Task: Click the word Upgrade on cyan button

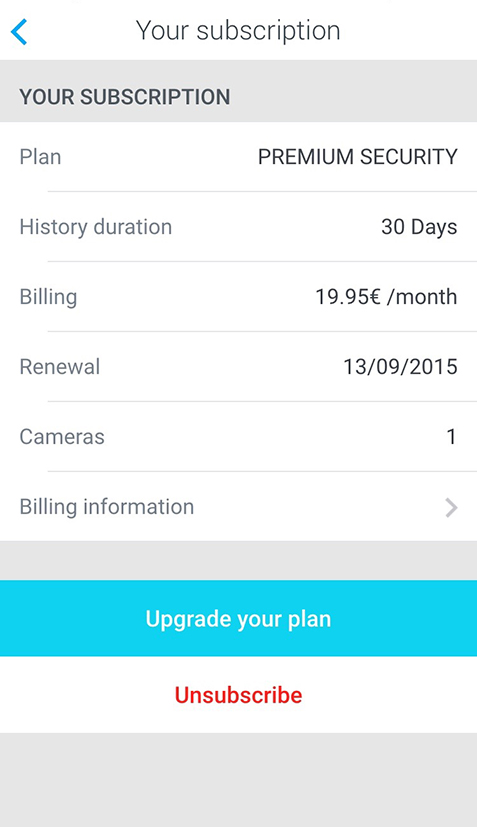Action: (x=188, y=619)
